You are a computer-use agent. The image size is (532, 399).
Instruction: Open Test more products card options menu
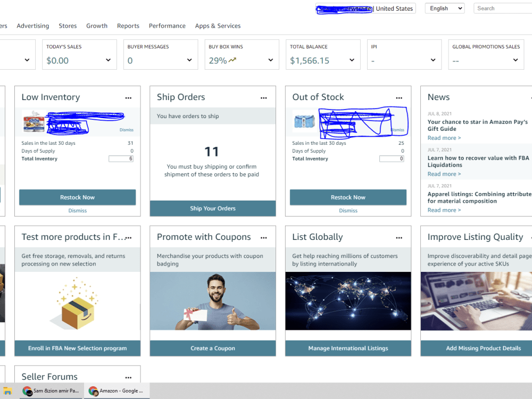coord(129,237)
